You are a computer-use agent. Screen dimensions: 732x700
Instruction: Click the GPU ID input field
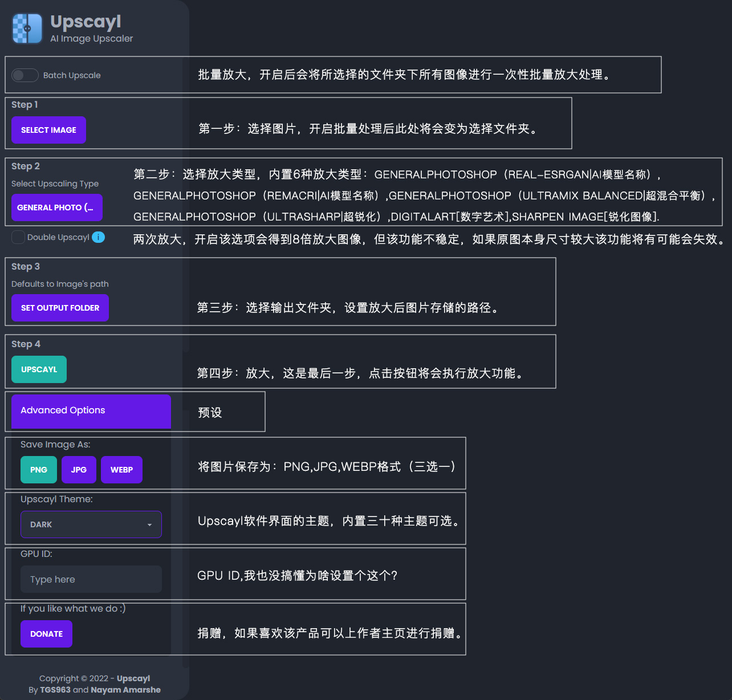91,579
